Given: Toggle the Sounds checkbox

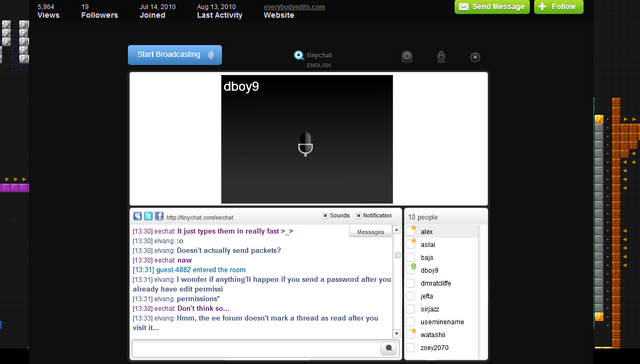Looking at the screenshot, I should tap(325, 215).
